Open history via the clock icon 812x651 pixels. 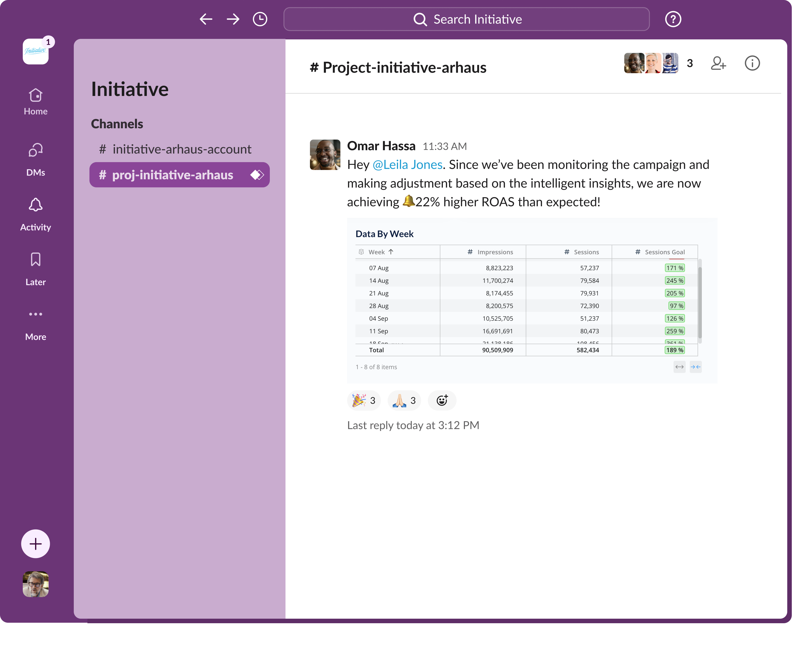(x=260, y=19)
